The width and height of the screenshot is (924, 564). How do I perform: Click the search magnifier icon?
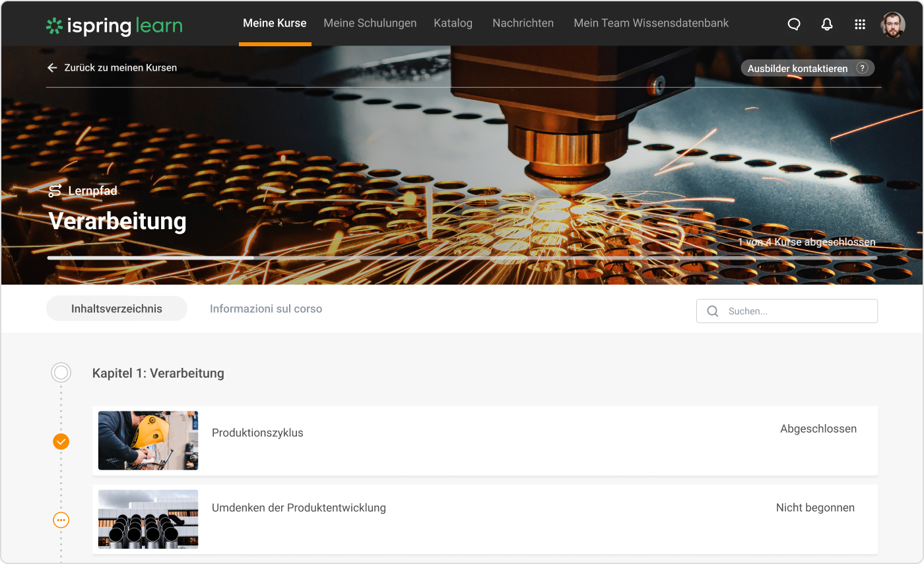(713, 310)
